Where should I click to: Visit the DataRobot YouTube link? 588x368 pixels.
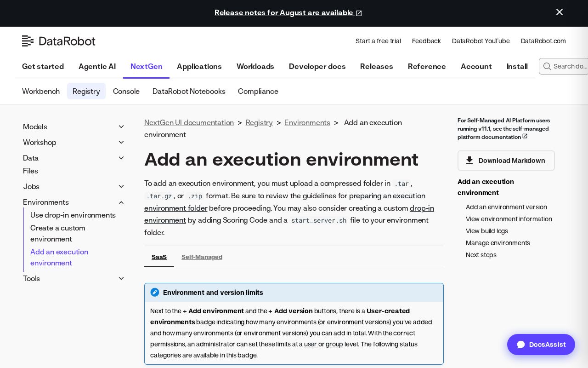click(x=481, y=41)
